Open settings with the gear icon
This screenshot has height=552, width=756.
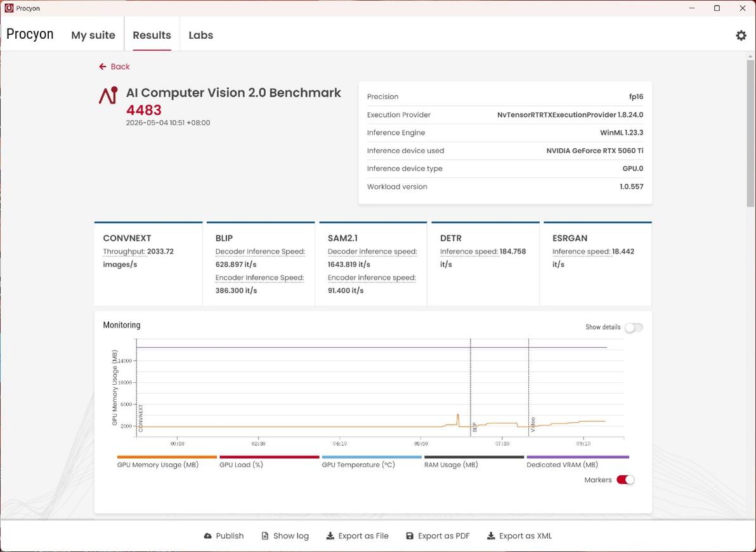(x=741, y=35)
